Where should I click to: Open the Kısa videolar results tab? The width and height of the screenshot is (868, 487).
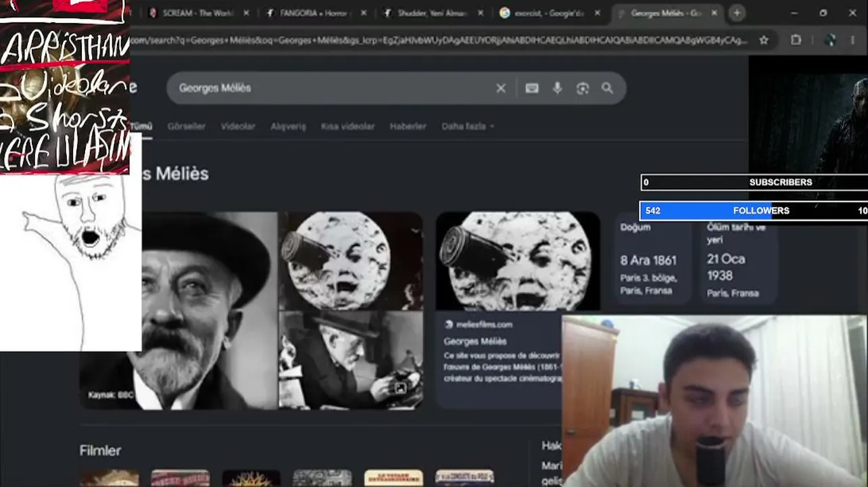coord(347,126)
